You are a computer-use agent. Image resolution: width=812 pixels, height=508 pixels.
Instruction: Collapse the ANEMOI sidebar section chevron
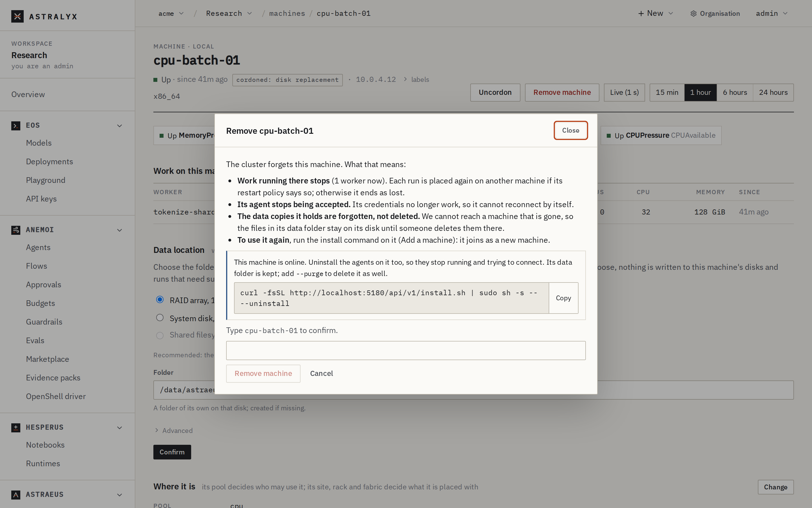pyautogui.click(x=120, y=230)
